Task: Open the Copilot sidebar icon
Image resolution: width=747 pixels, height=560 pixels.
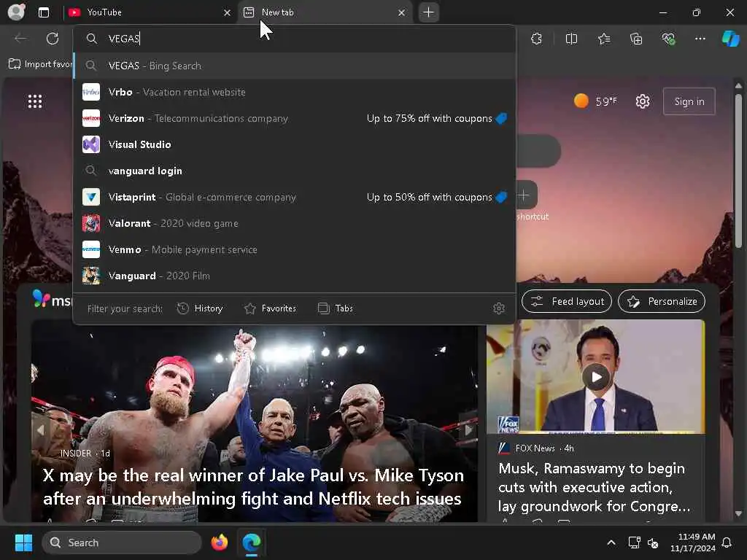Action: coord(731,39)
